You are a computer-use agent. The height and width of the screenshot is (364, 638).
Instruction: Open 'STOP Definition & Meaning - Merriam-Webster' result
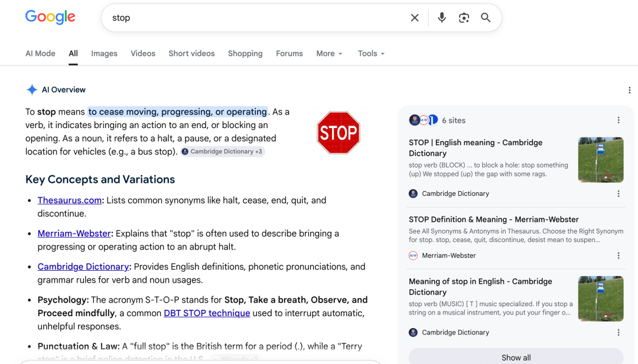click(493, 219)
